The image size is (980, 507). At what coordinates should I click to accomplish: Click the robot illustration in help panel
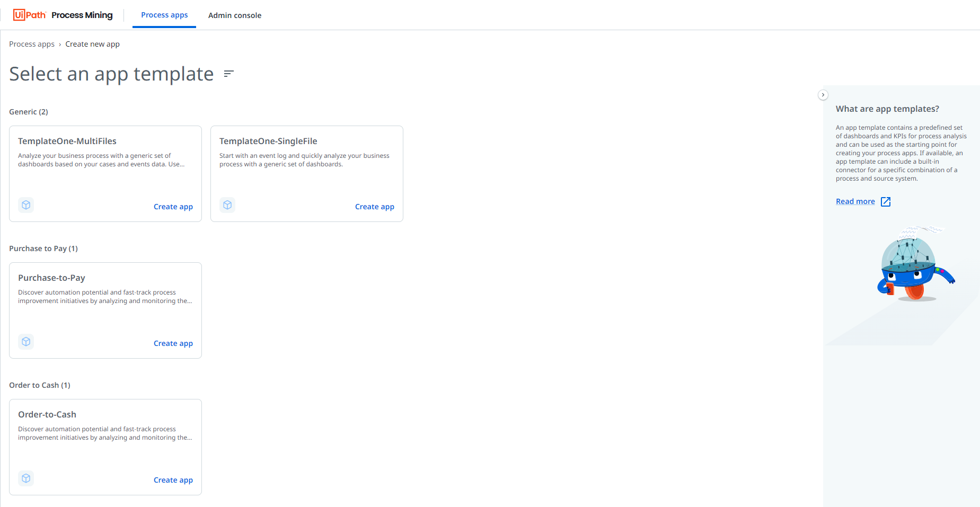point(914,265)
